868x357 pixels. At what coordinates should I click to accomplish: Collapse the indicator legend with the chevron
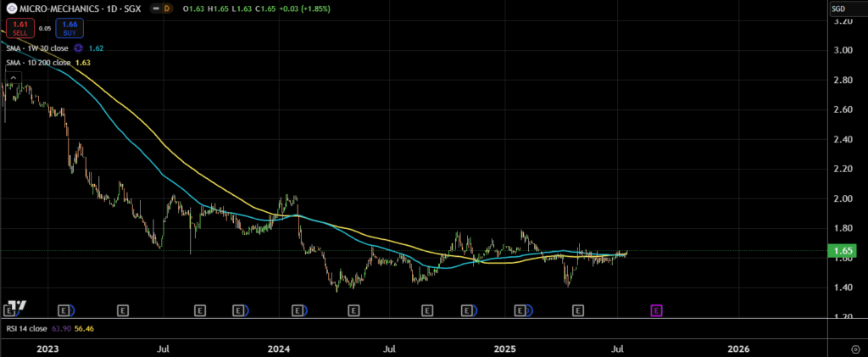[x=13, y=77]
